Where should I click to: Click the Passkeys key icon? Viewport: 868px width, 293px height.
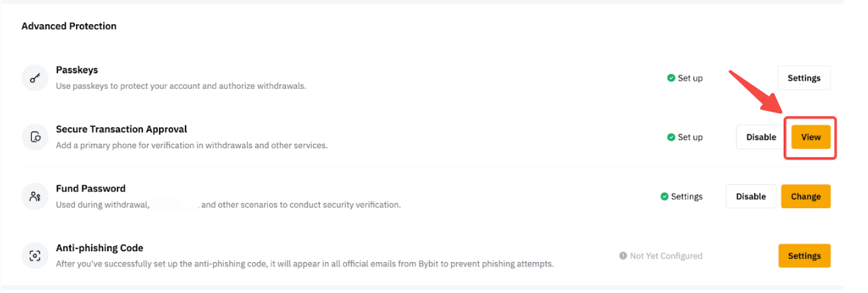pos(34,78)
